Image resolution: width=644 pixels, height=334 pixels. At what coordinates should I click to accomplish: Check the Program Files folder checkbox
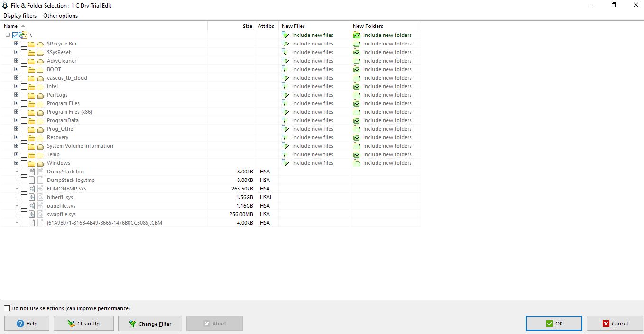pyautogui.click(x=24, y=104)
